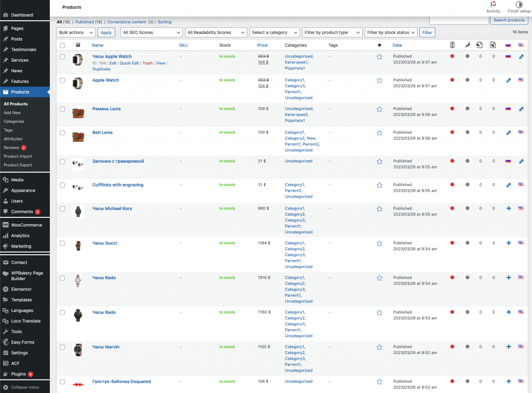Click into the product search field
The image size is (532, 393).
tap(459, 20)
